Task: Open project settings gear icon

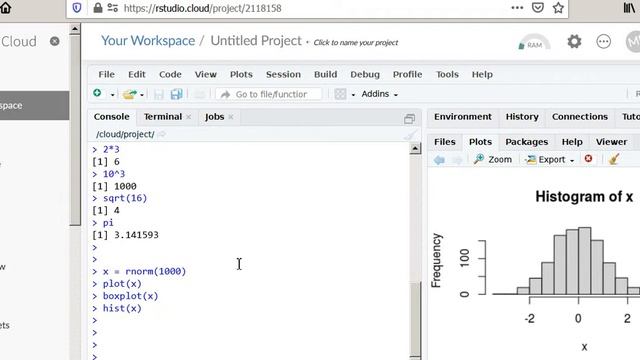Action: point(574,41)
